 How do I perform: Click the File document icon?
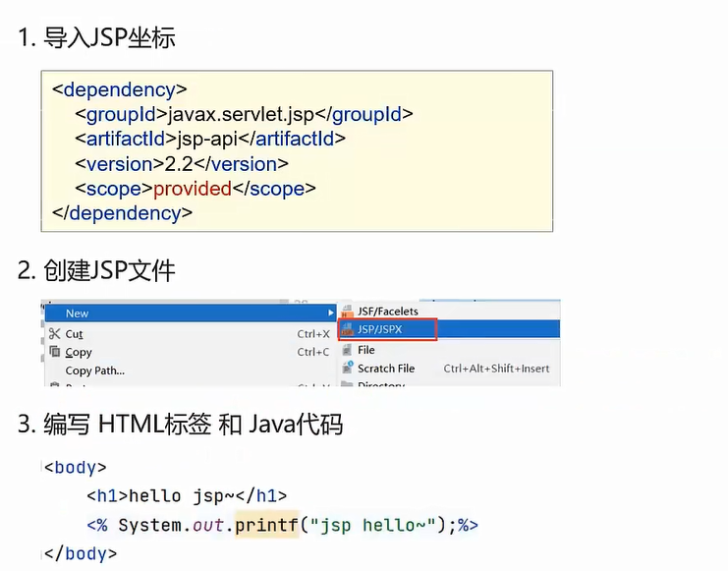(347, 350)
